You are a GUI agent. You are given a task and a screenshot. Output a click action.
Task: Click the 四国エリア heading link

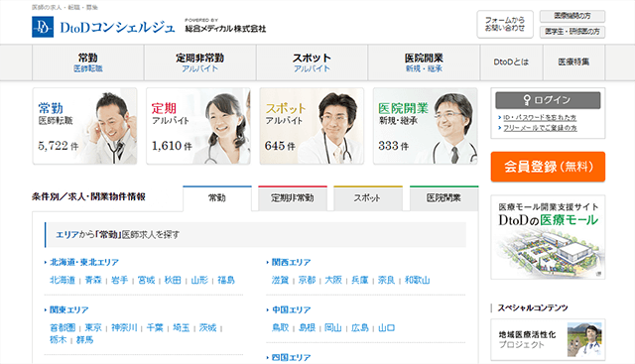[291, 357]
